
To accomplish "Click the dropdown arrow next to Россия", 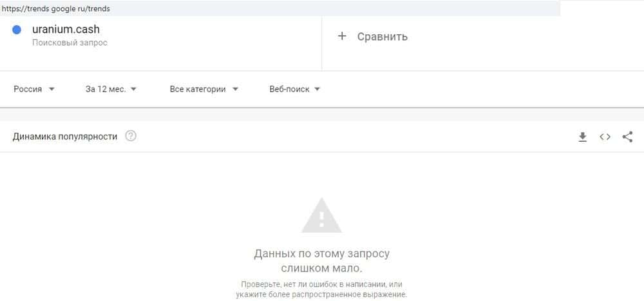I will (x=52, y=89).
